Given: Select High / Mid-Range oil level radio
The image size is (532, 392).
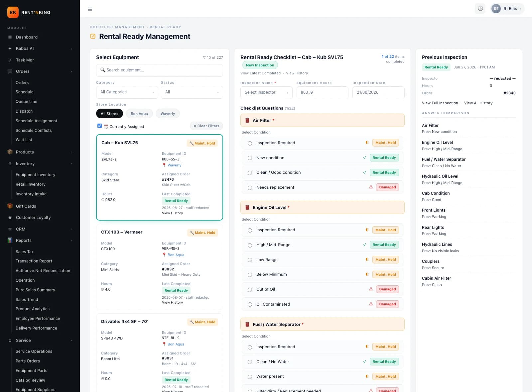Looking at the screenshot, I should point(250,245).
